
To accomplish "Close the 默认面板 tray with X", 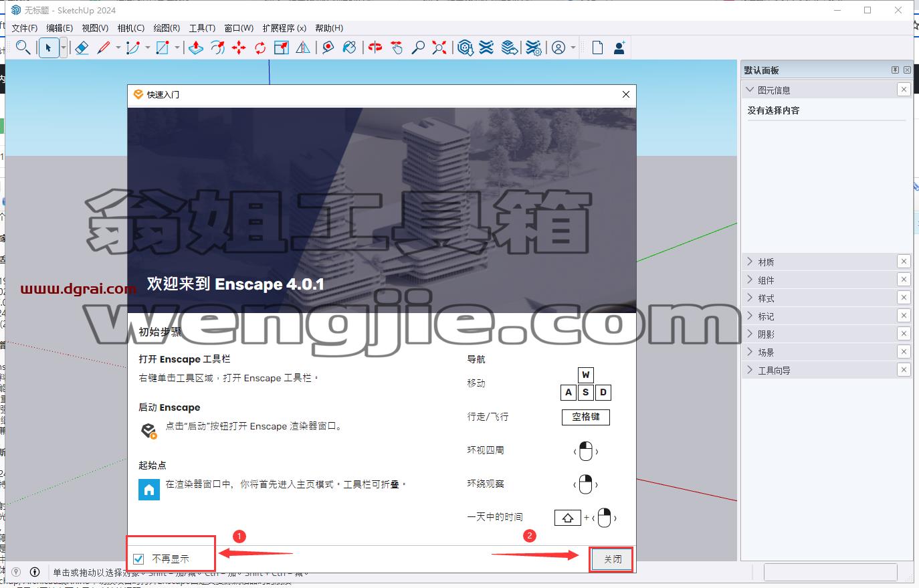I will tap(907, 70).
